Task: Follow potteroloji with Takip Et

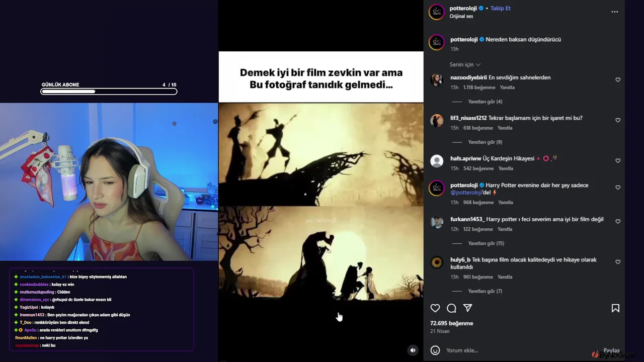Action: (500, 8)
